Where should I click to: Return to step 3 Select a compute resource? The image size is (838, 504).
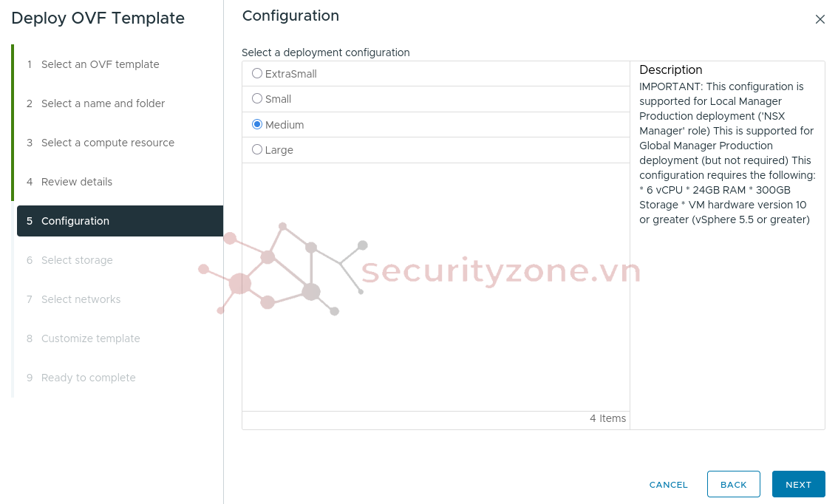point(107,143)
